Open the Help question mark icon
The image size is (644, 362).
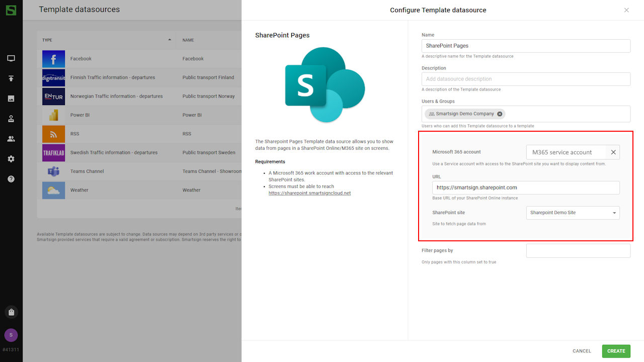(x=11, y=179)
